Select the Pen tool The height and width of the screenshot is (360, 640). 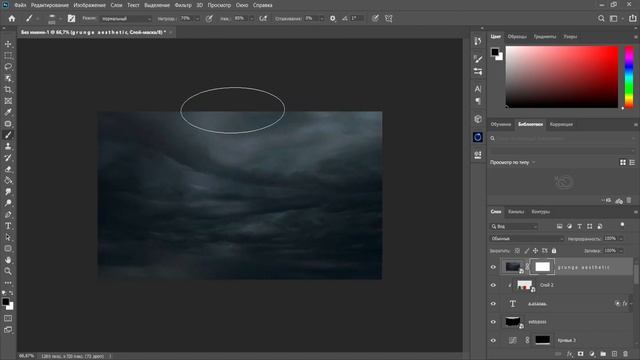pyautogui.click(x=8, y=214)
